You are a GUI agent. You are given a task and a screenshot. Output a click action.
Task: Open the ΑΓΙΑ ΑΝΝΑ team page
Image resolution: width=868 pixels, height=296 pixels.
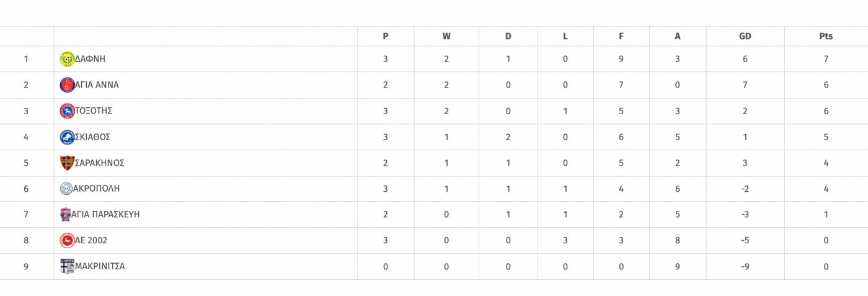coord(97,85)
